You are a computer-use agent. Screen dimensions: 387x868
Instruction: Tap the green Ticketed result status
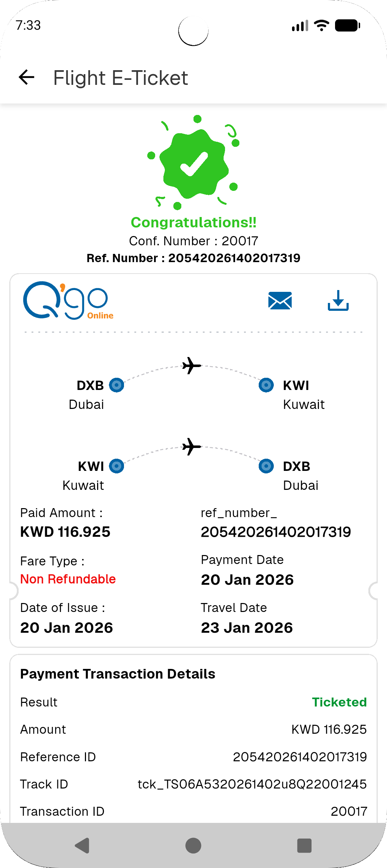coord(339,702)
